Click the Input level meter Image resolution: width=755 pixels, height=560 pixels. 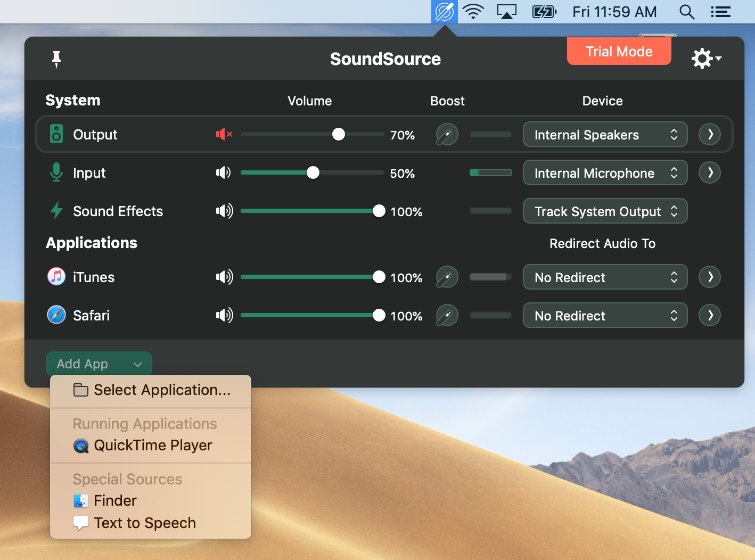(x=491, y=172)
